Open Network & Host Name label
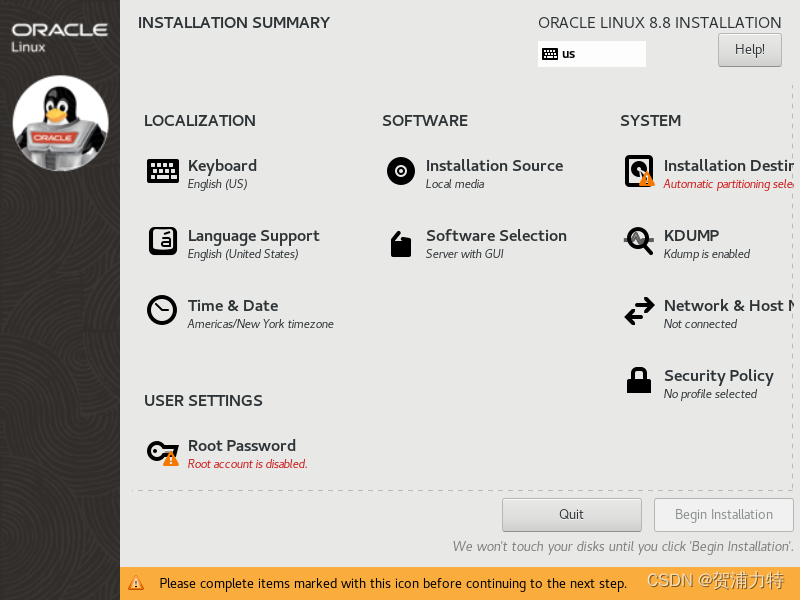 coord(729,306)
